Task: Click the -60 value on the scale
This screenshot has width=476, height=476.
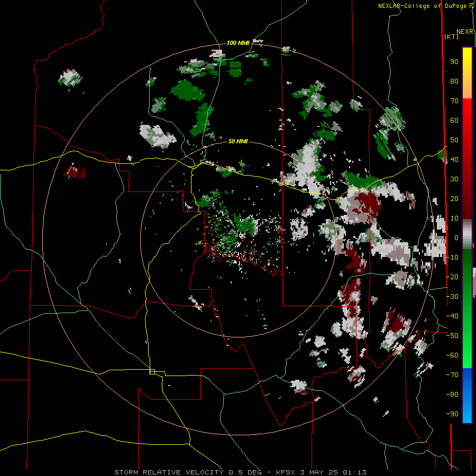Action: click(x=452, y=355)
